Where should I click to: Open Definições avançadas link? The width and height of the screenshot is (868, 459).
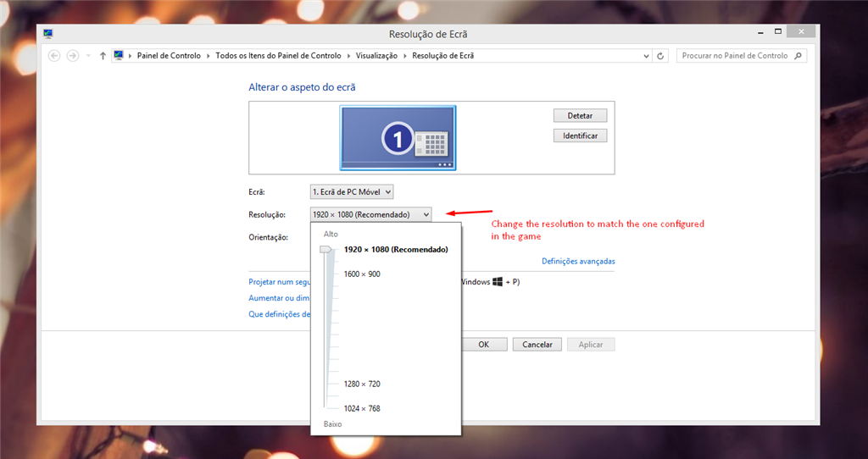578,261
